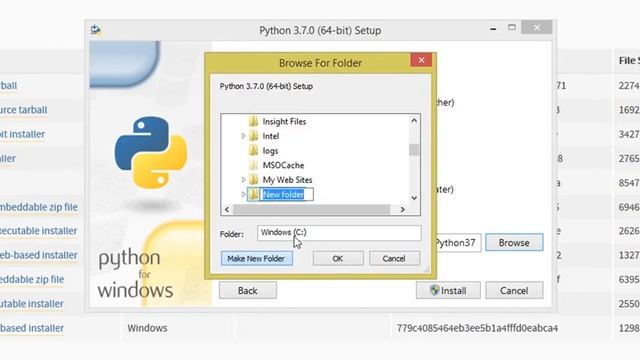Click the horizontal scroll right arrow
Viewport: 640px width, 360px height.
coord(402,210)
